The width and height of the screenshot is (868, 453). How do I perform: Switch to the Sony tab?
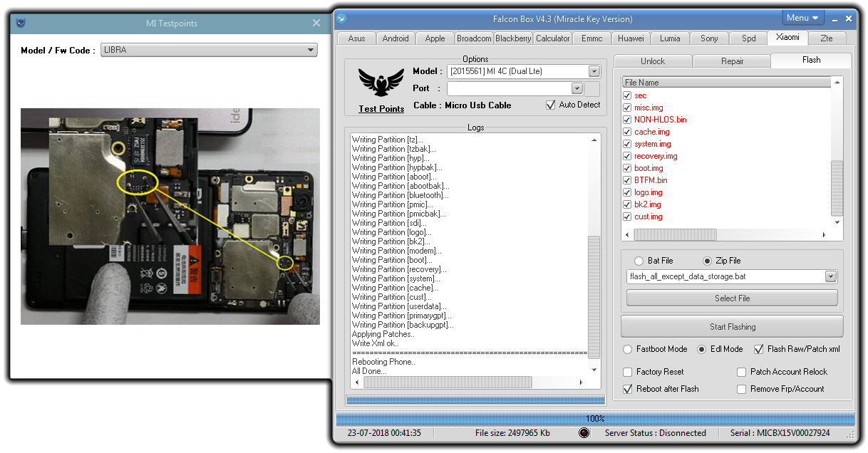click(x=709, y=38)
